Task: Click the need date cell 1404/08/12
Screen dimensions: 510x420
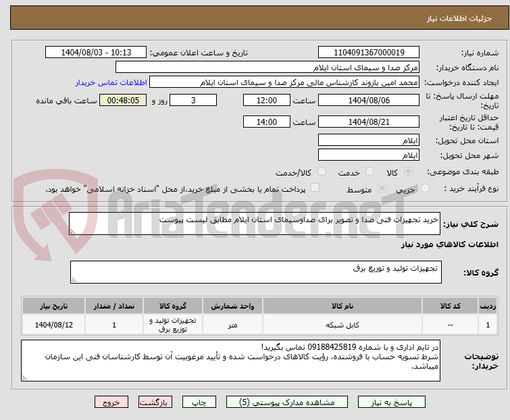Action: pyautogui.click(x=53, y=325)
